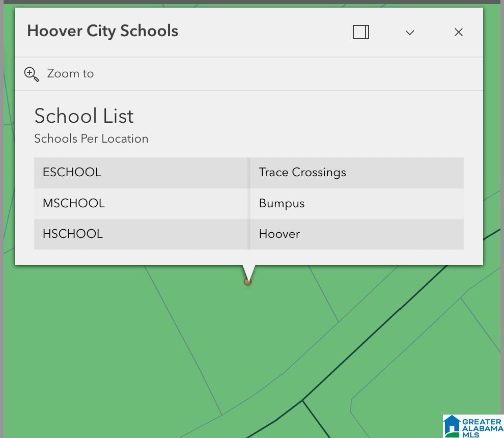Click the Zoom to magnifier icon
This screenshot has height=438, width=504.
pyautogui.click(x=32, y=74)
